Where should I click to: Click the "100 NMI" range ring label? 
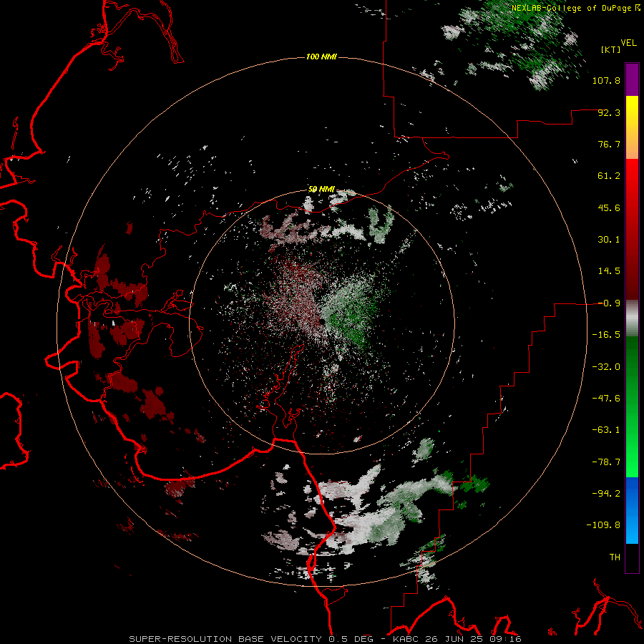point(321,57)
